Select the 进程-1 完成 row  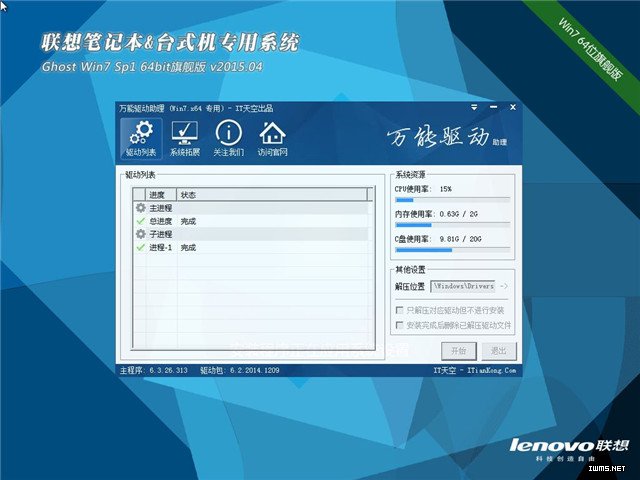pos(251,247)
